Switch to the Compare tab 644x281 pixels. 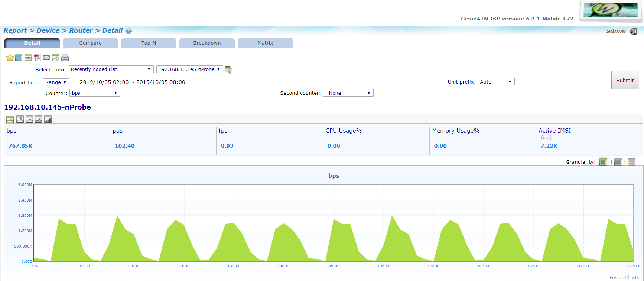(x=90, y=43)
